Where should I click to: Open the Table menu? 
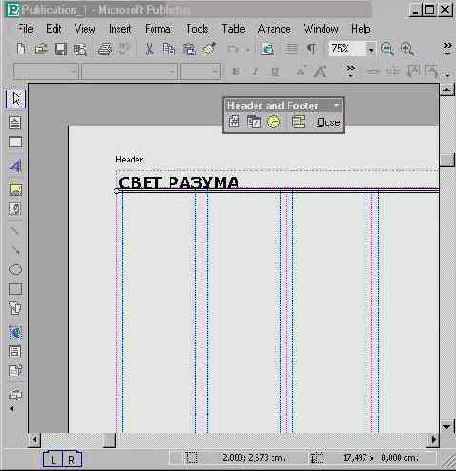pyautogui.click(x=233, y=29)
